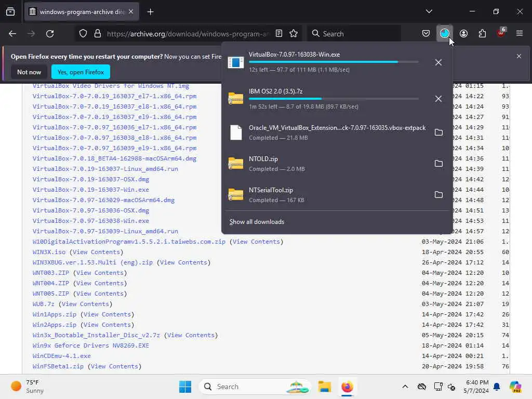The image size is (532, 399).
Task: Click the taskbar Search box
Action: (x=255, y=387)
